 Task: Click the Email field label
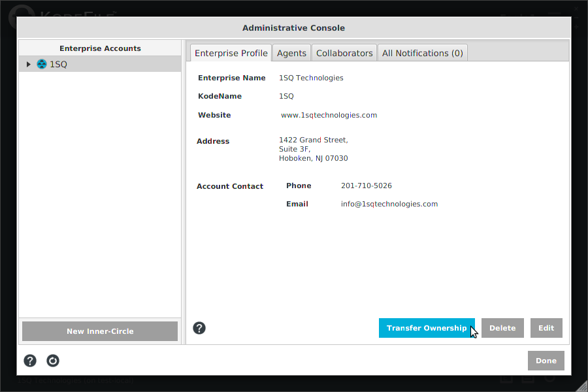point(297,204)
